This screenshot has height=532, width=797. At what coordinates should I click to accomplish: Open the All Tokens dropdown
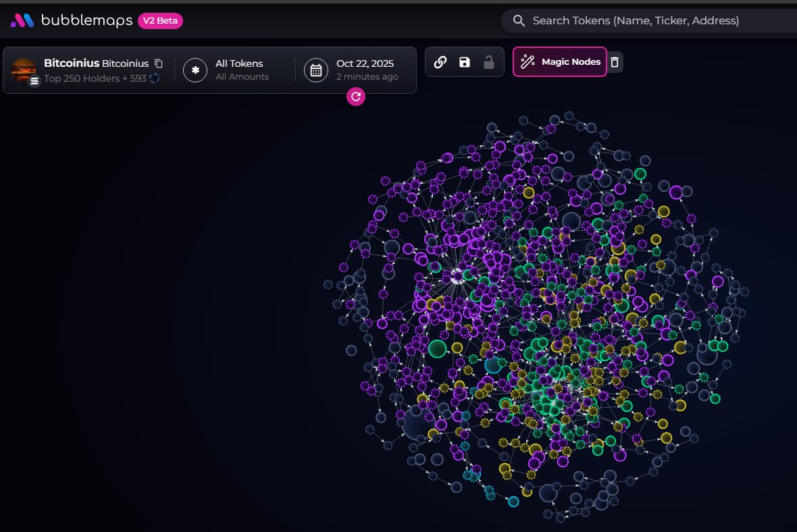pyautogui.click(x=240, y=70)
